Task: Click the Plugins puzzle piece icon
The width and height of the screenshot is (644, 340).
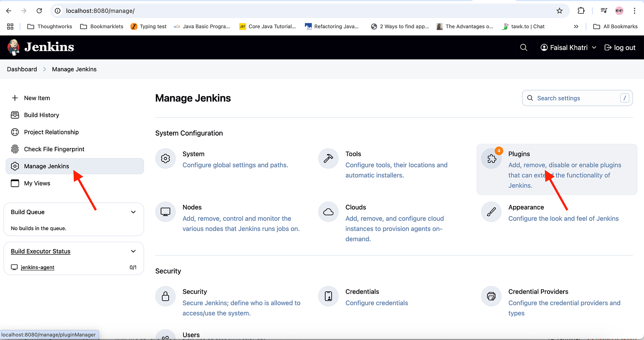Action: point(491,159)
